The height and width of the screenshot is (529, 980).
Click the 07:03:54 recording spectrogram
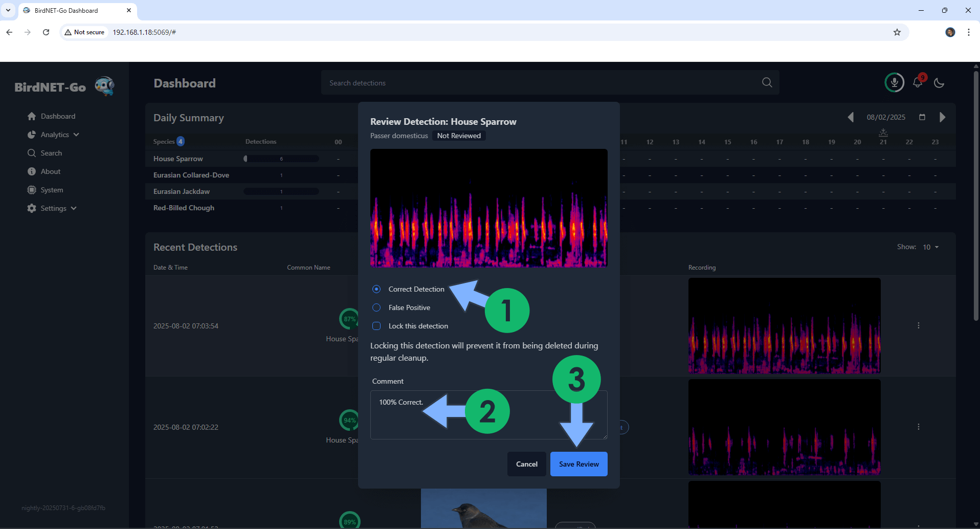click(785, 325)
